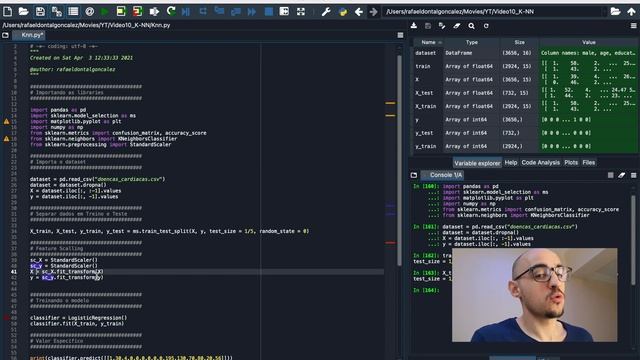This screenshot has height=360, width=640.
Task: Browse editor tabs button
Action: 5,35
